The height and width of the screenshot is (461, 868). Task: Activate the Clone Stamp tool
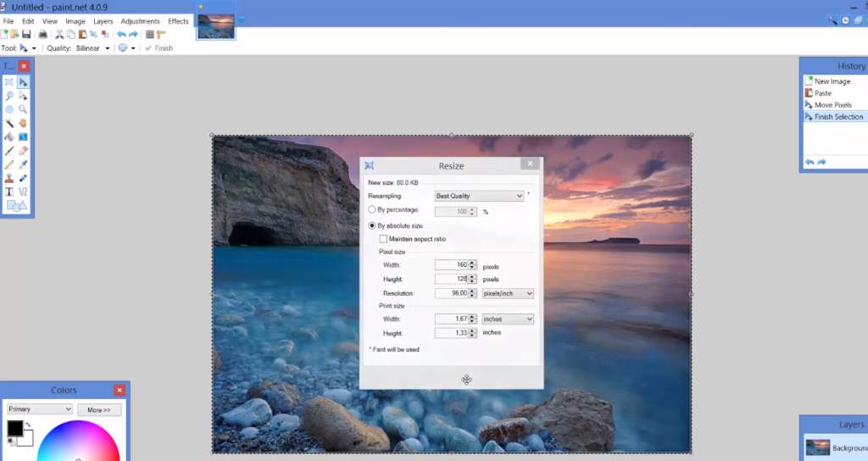tap(9, 178)
